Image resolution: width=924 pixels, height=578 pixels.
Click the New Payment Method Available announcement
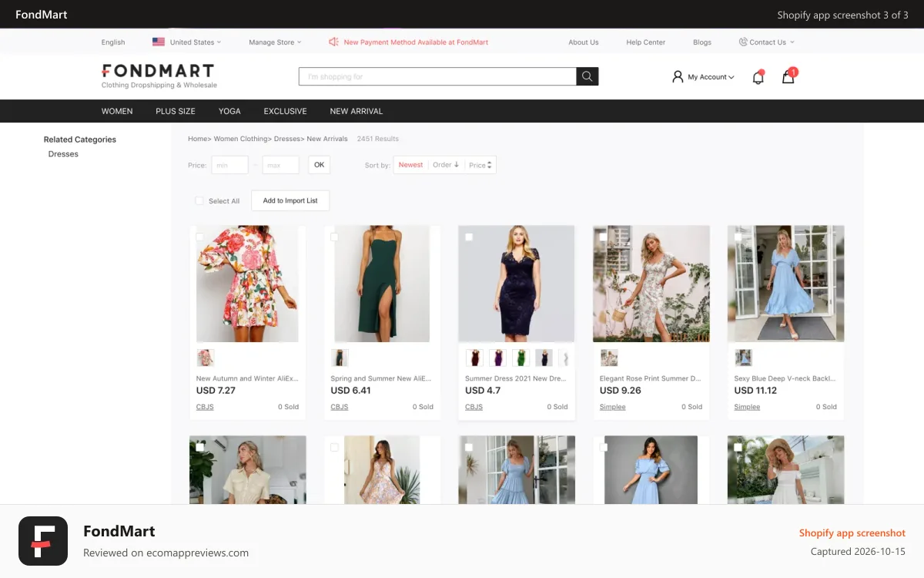[x=416, y=42]
